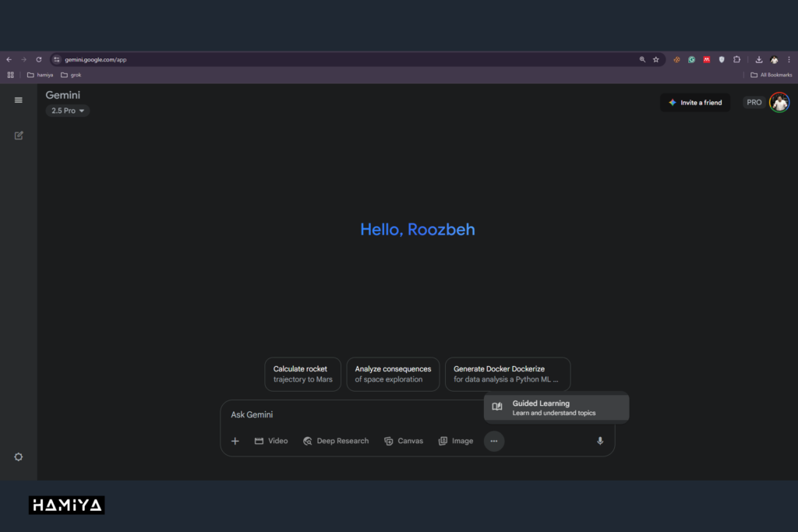This screenshot has width=798, height=532.
Task: Open the three-dot more tools button
Action: (x=494, y=441)
